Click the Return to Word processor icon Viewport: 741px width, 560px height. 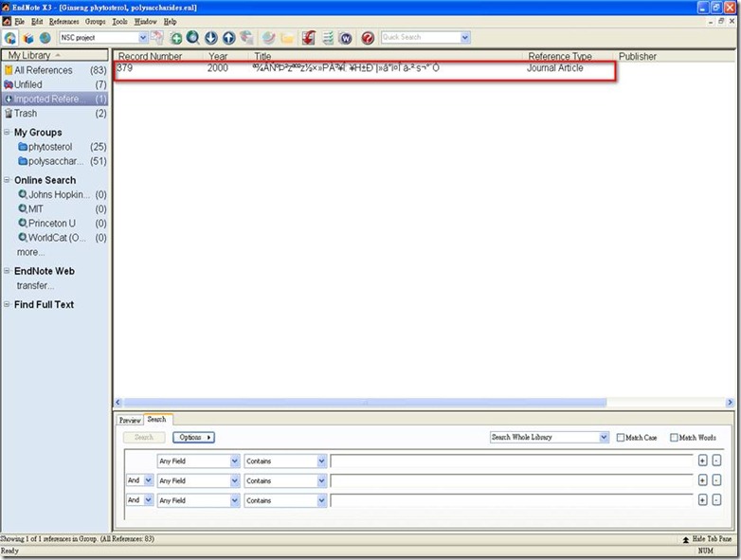[346, 38]
